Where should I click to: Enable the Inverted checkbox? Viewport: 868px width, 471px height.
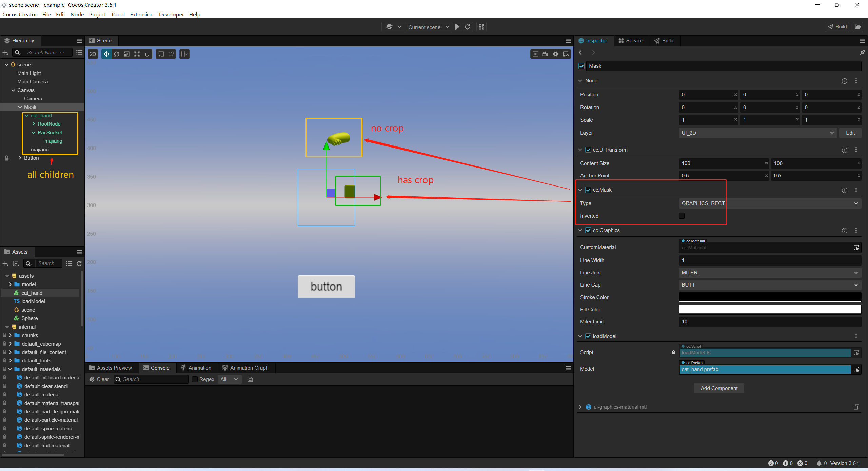pos(682,216)
